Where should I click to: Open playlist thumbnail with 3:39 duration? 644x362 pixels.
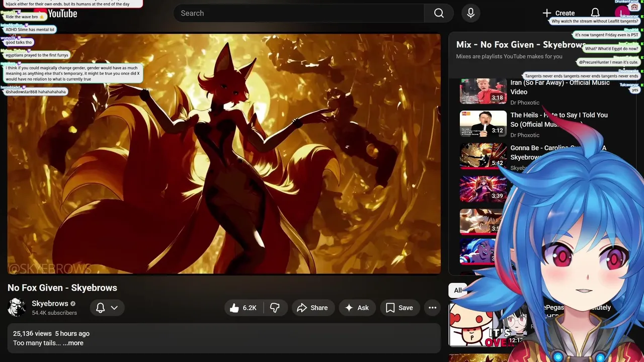(x=483, y=189)
